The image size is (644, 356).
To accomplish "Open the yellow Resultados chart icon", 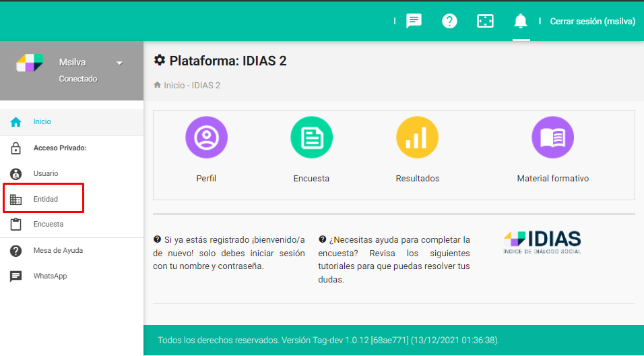I will (417, 138).
